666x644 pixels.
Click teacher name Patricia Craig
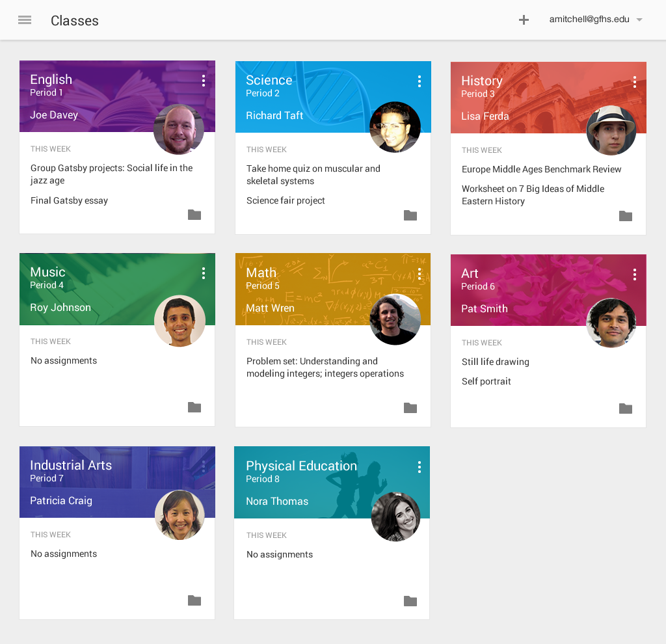click(x=60, y=501)
